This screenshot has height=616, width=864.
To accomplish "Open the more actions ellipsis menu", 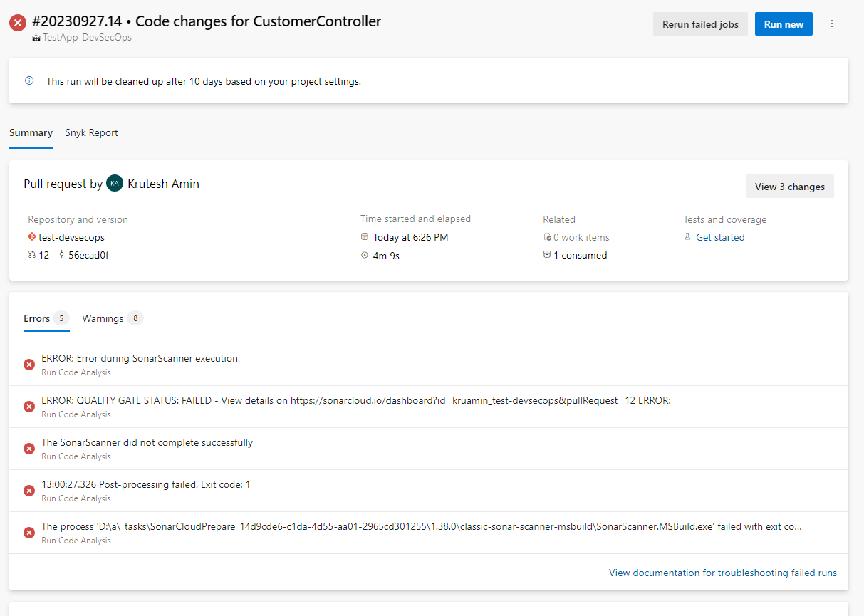I will tap(831, 24).
